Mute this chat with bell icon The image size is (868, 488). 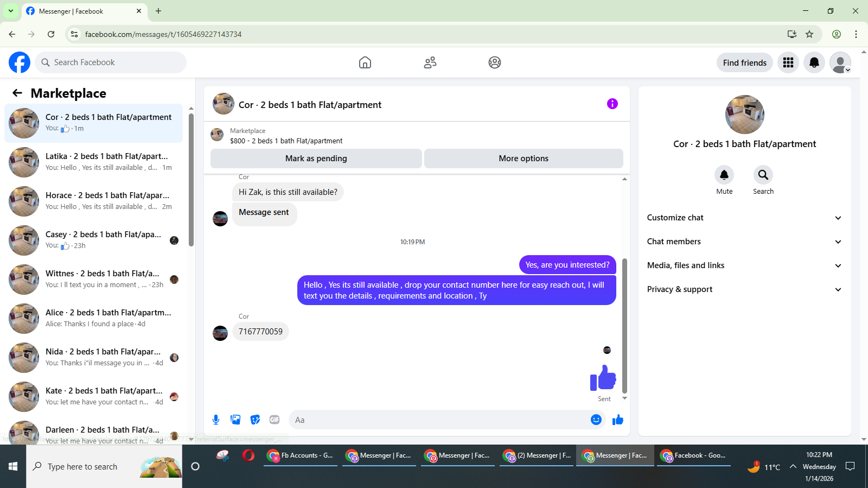tap(724, 175)
